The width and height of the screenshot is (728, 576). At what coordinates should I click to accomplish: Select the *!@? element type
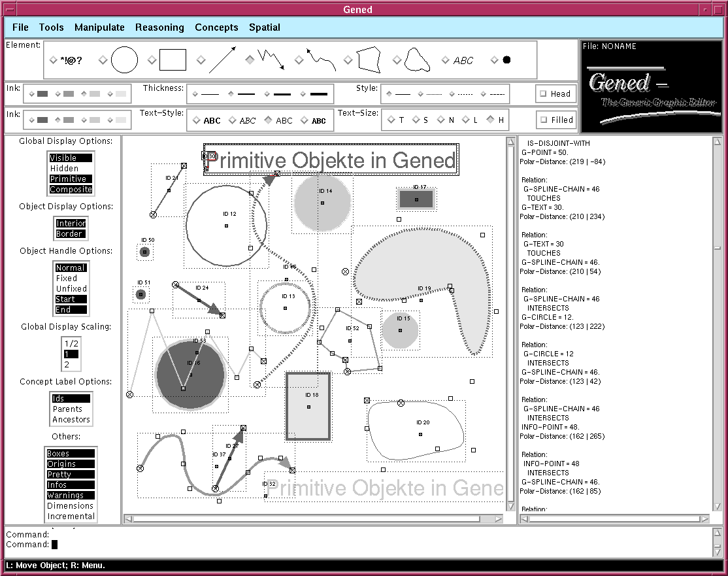67,60
